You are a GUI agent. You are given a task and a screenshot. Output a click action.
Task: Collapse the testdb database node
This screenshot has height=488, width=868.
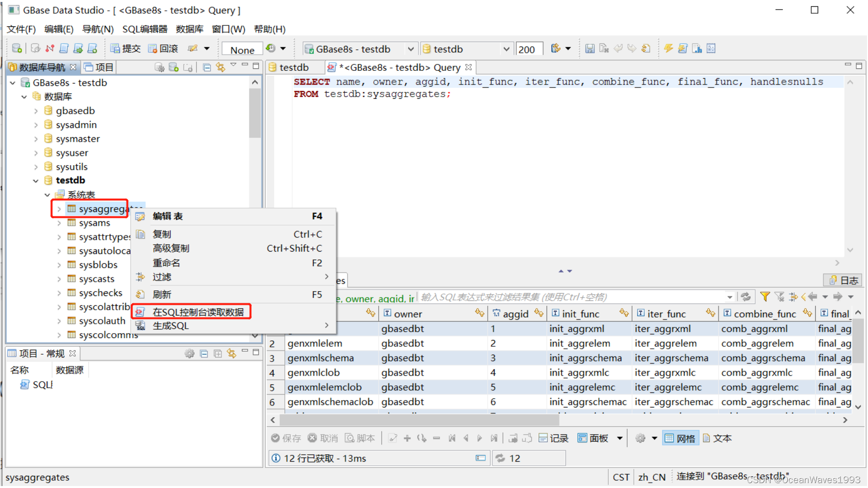[36, 181]
